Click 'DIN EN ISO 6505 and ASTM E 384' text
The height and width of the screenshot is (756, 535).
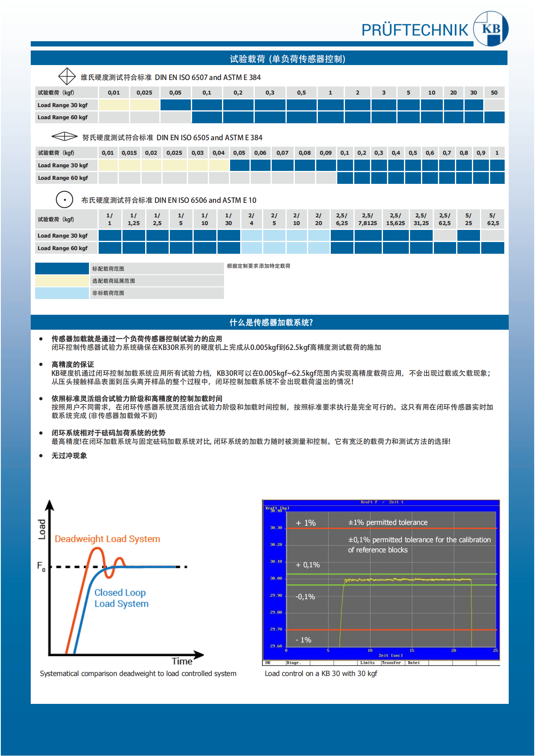click(209, 137)
